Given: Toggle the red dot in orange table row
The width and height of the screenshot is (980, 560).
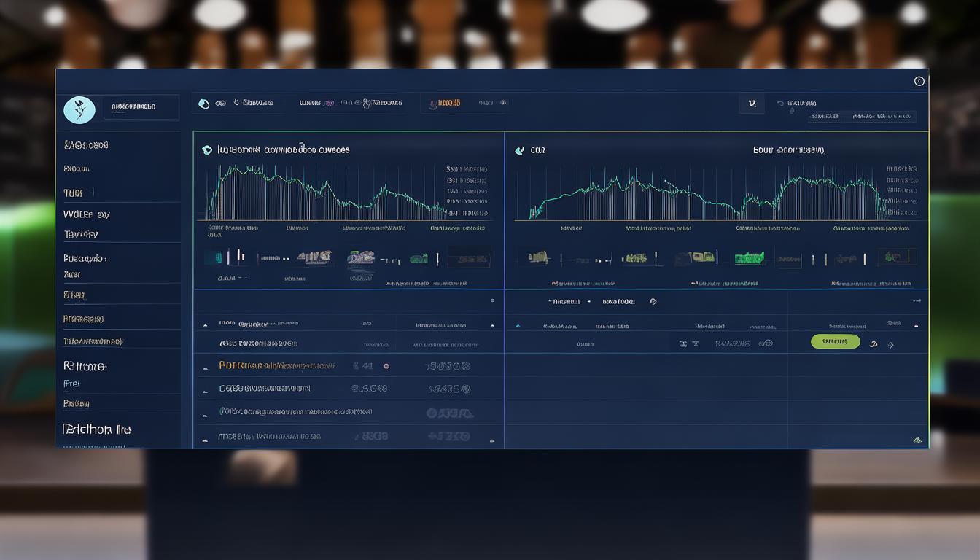Looking at the screenshot, I should [386, 366].
